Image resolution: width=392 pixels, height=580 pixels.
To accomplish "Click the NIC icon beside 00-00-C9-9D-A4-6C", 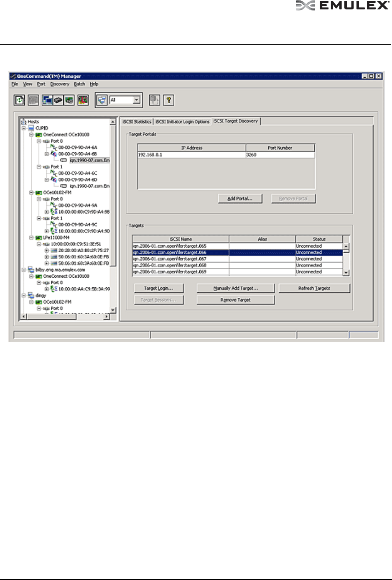I will 54,173.
